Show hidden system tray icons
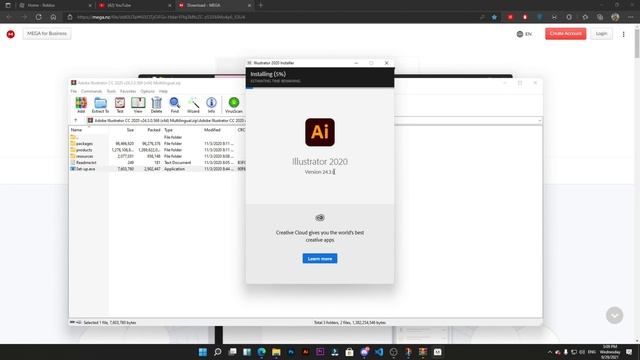This screenshot has width=640, height=360. pyautogui.click(x=549, y=352)
